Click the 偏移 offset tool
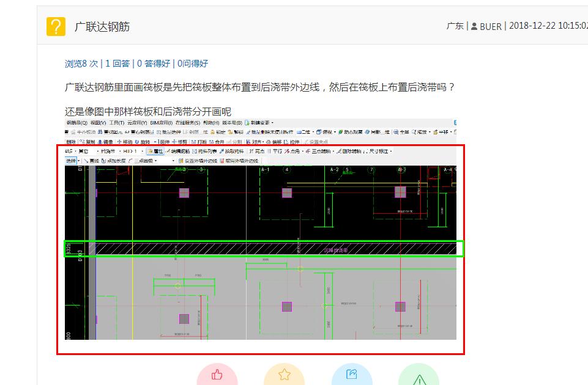588x385 pixels. [274, 142]
